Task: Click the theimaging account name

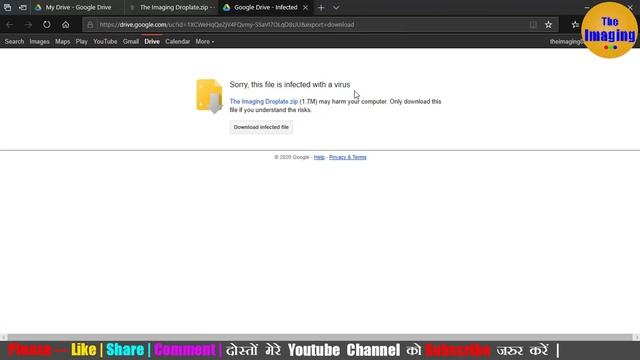Action: point(565,42)
